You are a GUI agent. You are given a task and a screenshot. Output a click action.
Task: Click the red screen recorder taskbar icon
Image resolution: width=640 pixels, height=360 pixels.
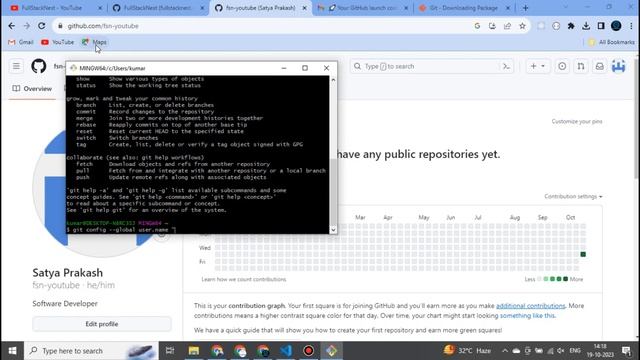(309, 351)
